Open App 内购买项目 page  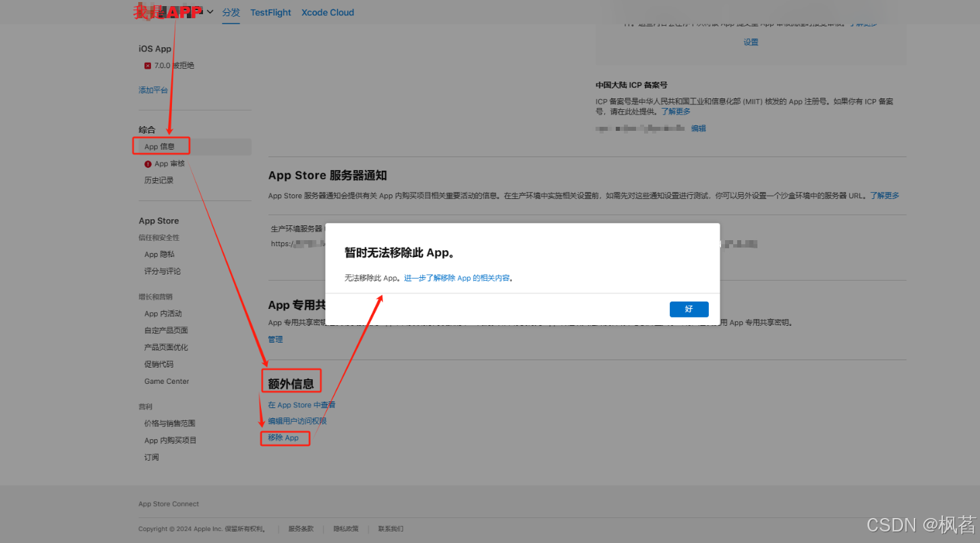171,440
